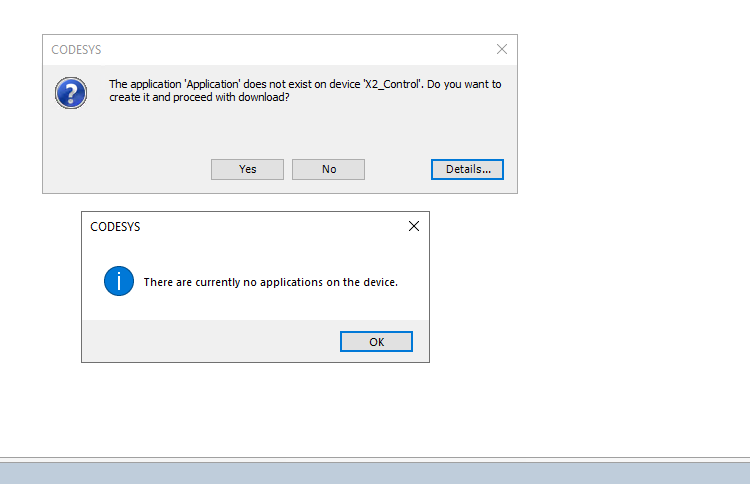Screen dimensions: 750x484
Task: Click the CODESYS title of the question dialog
Action: coord(77,50)
